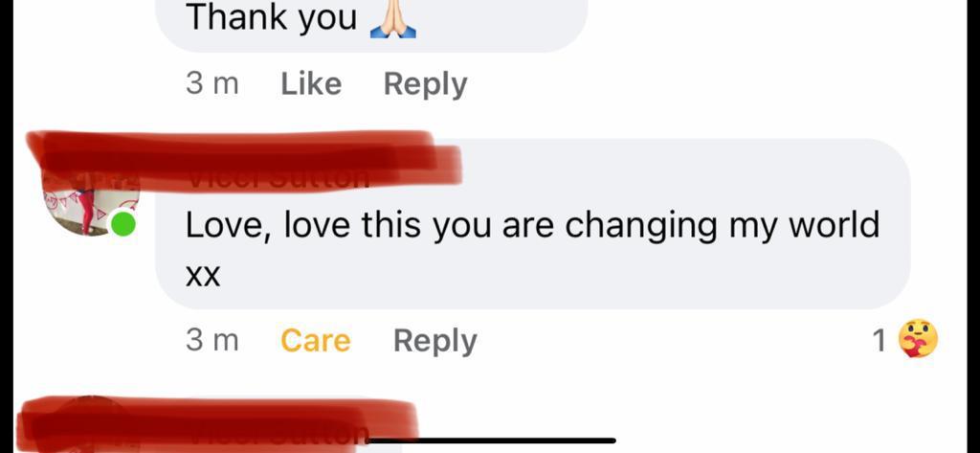980x453 pixels.
Task: Tap the "Love, love this" comment text
Action: pyautogui.click(x=532, y=226)
